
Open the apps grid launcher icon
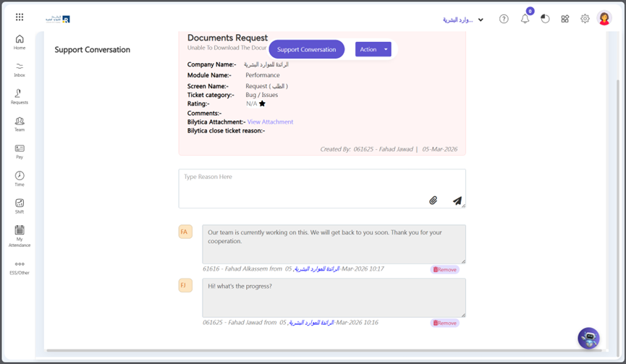(20, 17)
